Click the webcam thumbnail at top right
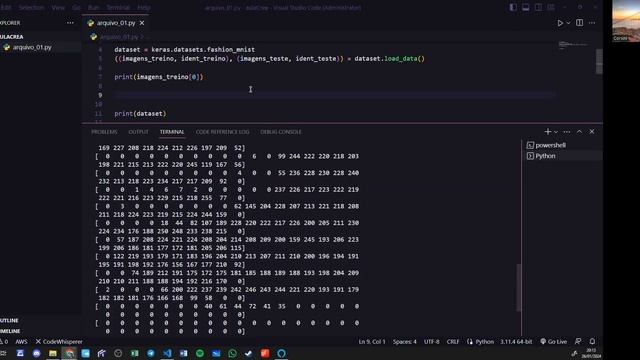640x360 pixels. click(x=626, y=21)
